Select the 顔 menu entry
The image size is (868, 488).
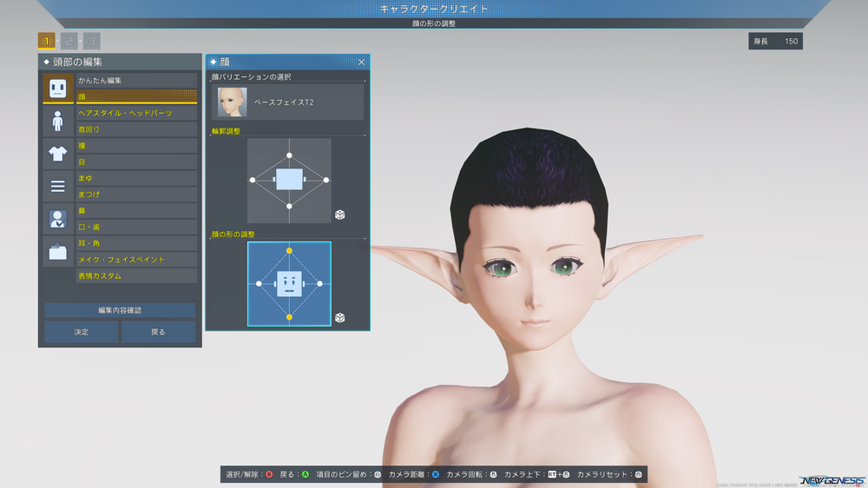coord(137,96)
